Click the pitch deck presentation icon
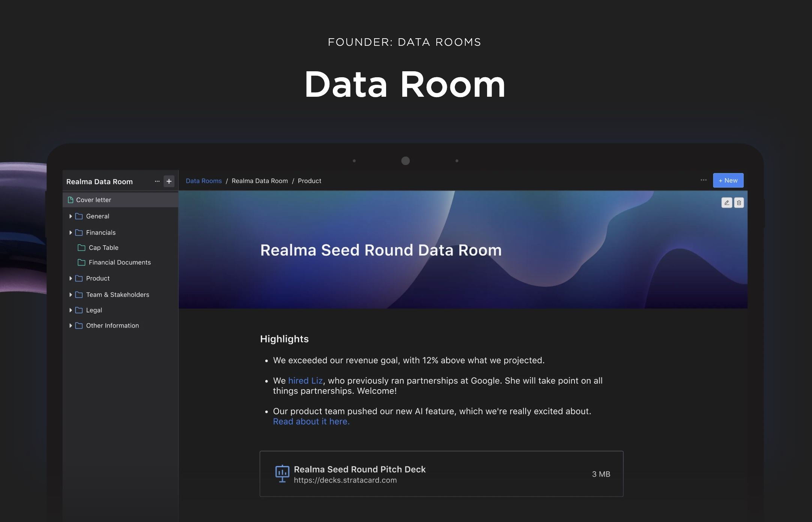Viewport: 812px width, 522px height. point(282,474)
